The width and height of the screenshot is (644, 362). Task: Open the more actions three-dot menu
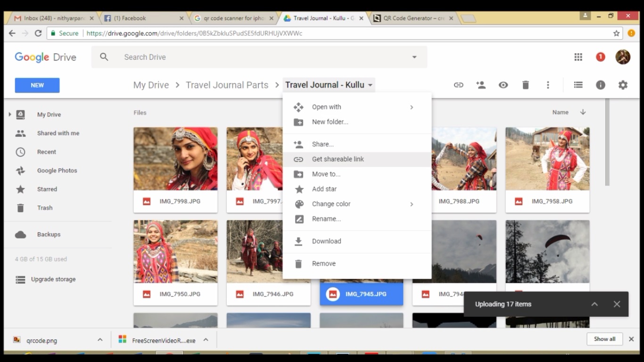coord(548,85)
